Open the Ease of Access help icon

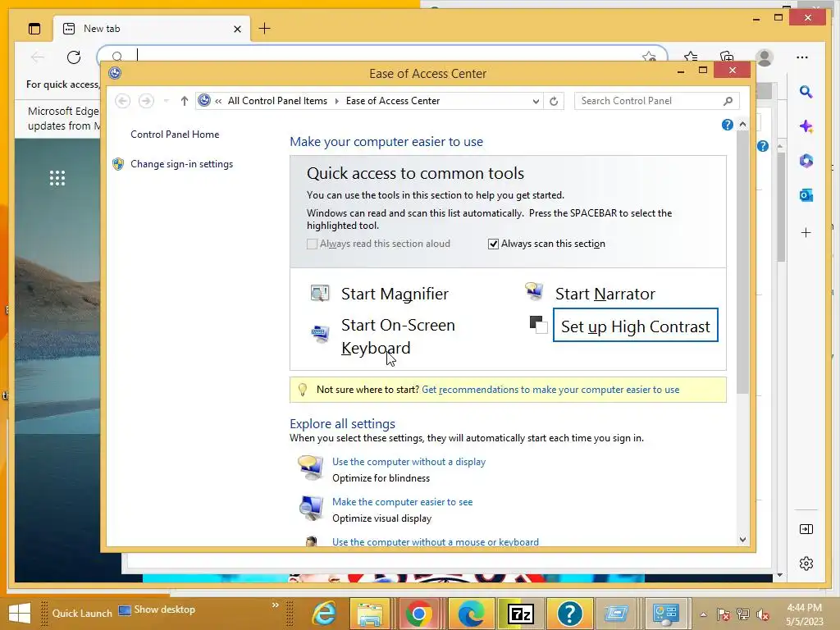click(x=727, y=125)
